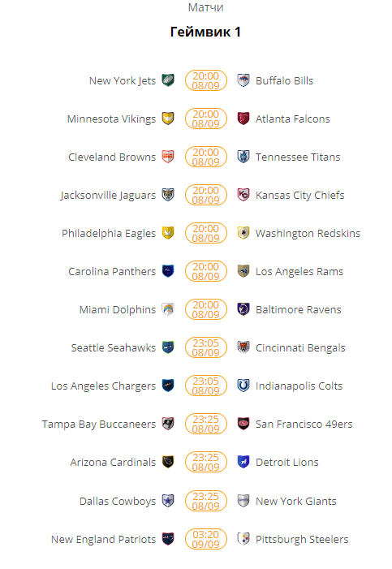392x569 pixels.
Task: Click the New York Jets team logo
Action: pos(168,80)
